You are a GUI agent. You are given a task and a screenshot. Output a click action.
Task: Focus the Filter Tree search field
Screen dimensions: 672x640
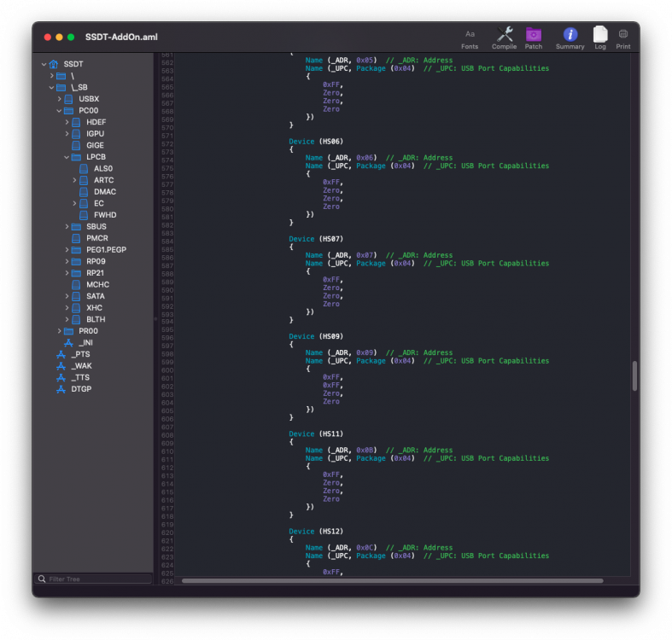point(93,579)
